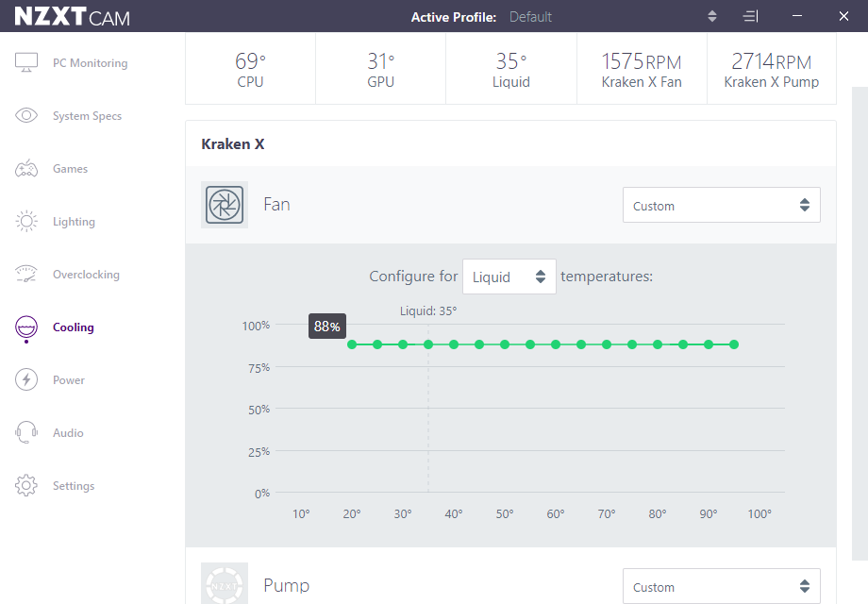Click the 31° GPU temperature tile
Viewport: 868px width, 604px height.
pyautogui.click(x=381, y=69)
